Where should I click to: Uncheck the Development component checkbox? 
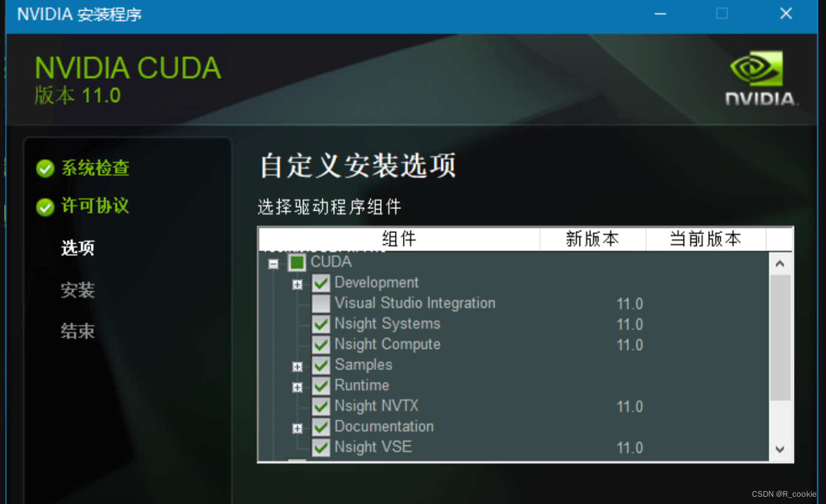coord(321,283)
